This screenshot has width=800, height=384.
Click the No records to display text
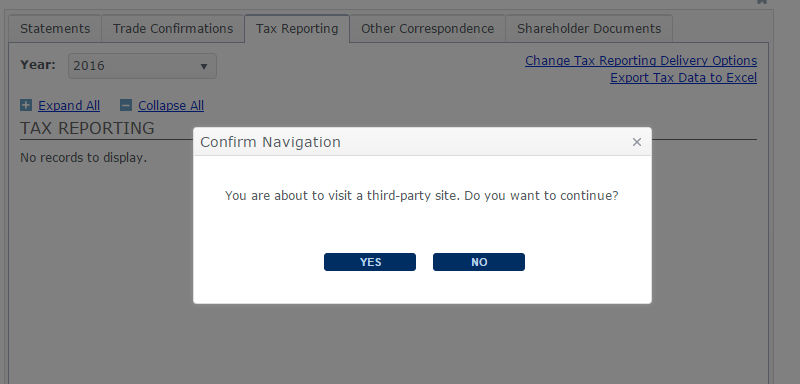84,158
